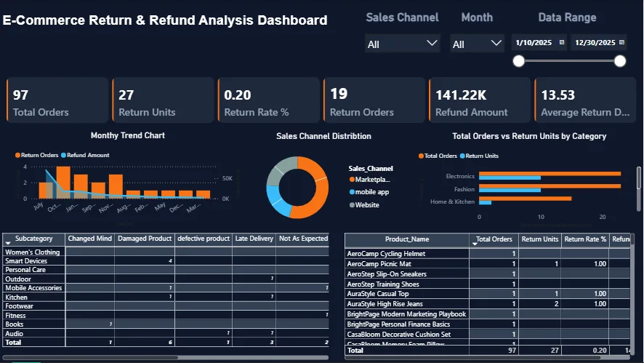
Task: Select AeroStep Slip-On Sneakers row
Action: [488, 274]
